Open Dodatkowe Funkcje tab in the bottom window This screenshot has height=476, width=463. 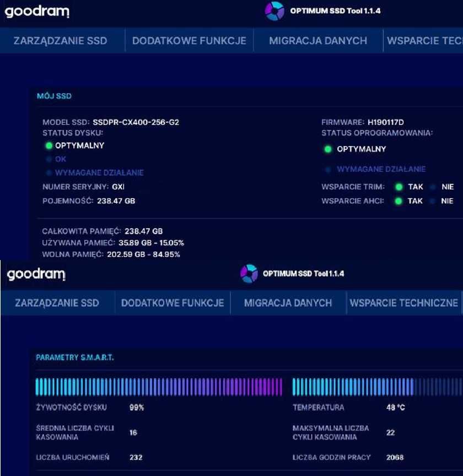[173, 302]
